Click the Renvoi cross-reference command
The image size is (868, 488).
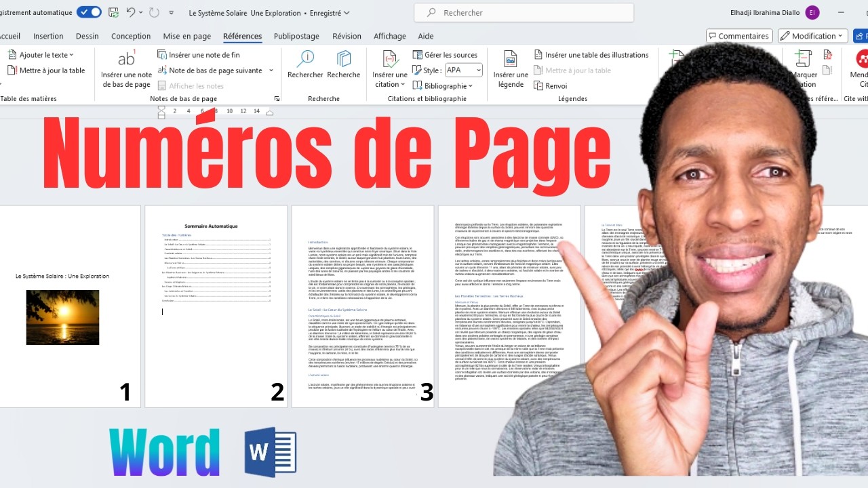pyautogui.click(x=551, y=86)
